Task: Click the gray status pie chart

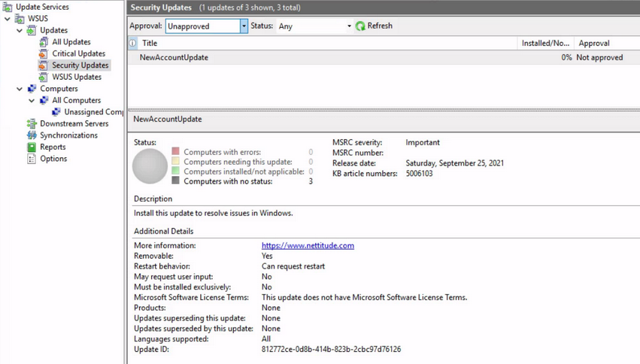Action: pos(150,166)
